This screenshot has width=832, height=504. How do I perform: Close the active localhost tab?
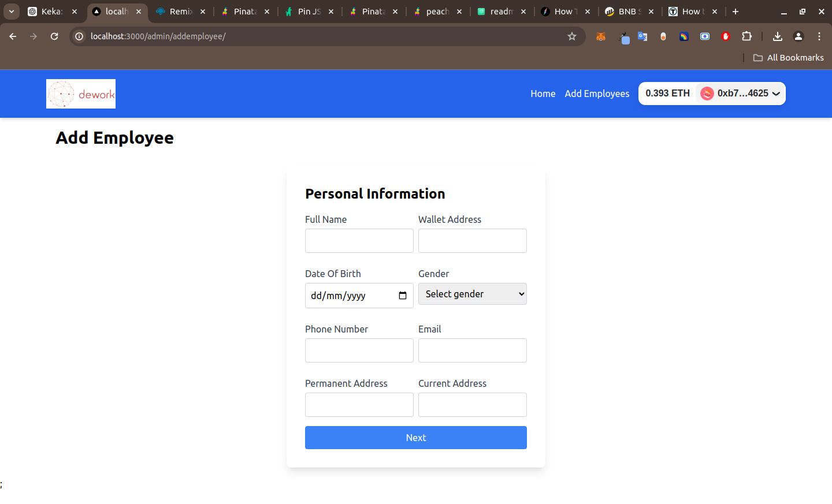pos(139,12)
